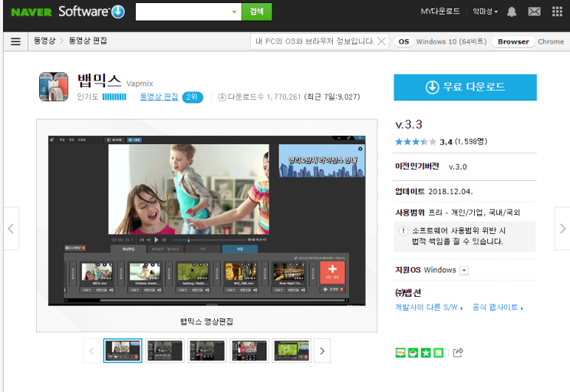Open MY다운로드 page

[x=440, y=12]
